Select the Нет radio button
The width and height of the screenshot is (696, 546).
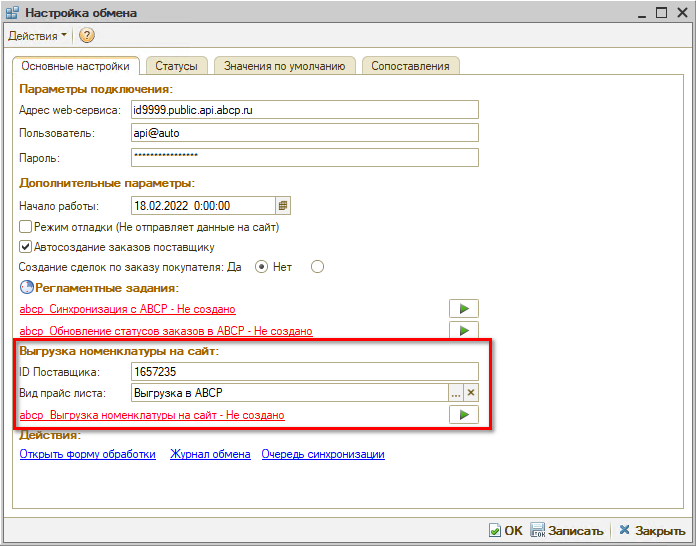click(317, 267)
